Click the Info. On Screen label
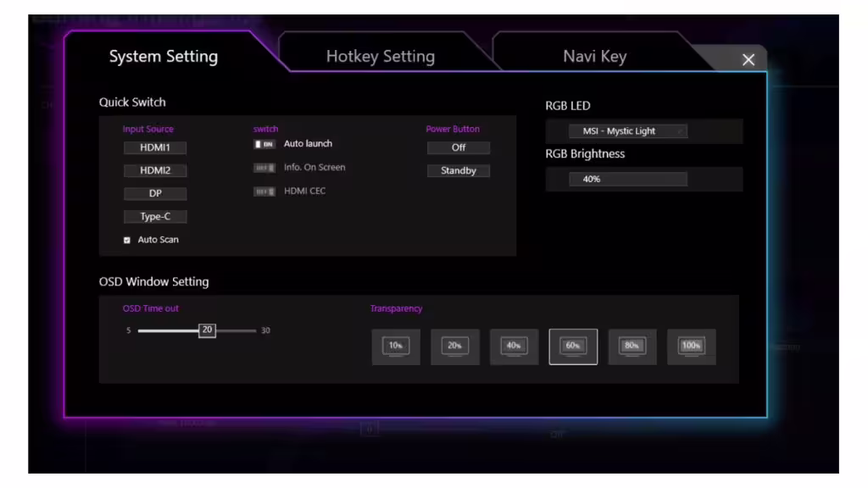 (314, 167)
